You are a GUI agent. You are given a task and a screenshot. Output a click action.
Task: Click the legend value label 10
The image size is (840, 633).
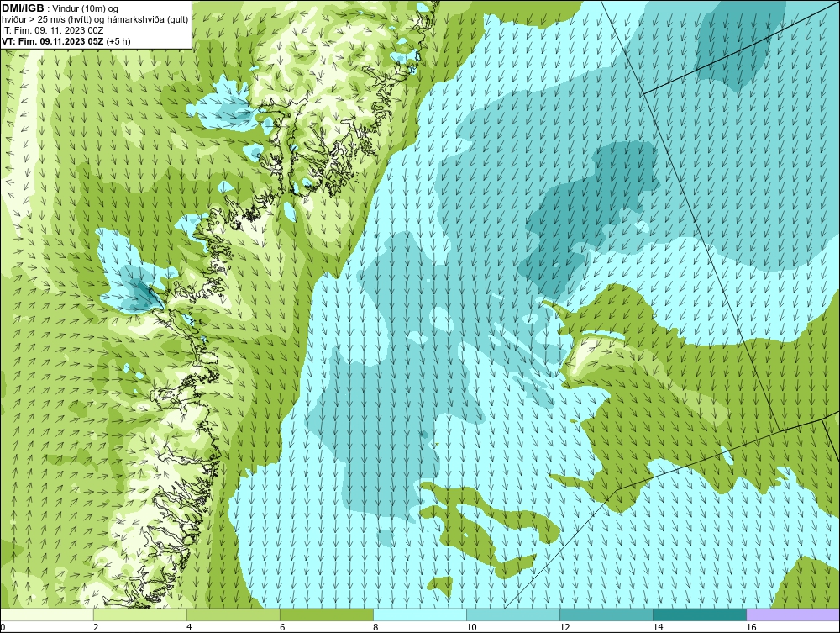pos(471,628)
